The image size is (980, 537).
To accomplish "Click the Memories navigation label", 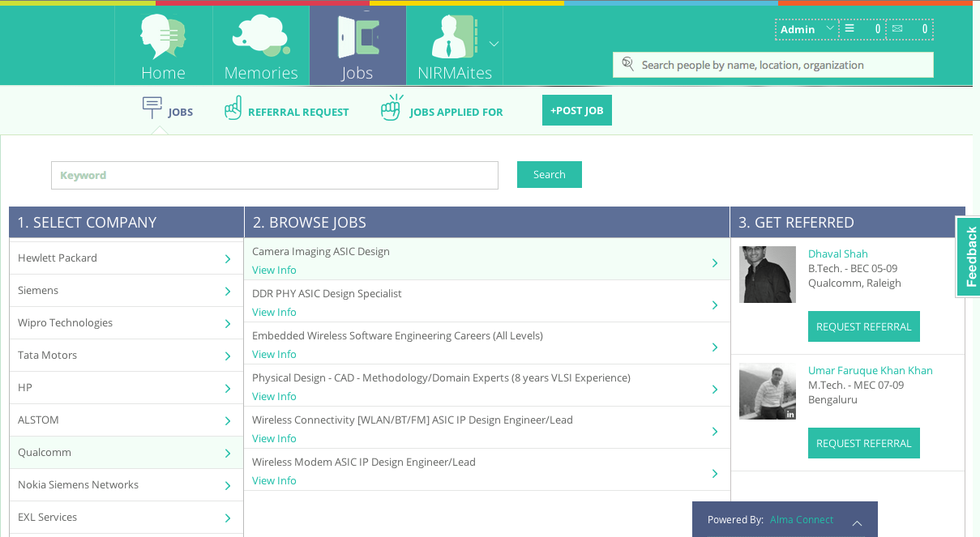I will (261, 73).
